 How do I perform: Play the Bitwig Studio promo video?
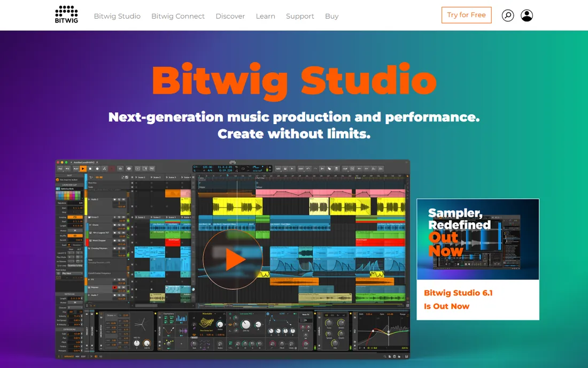tap(233, 259)
